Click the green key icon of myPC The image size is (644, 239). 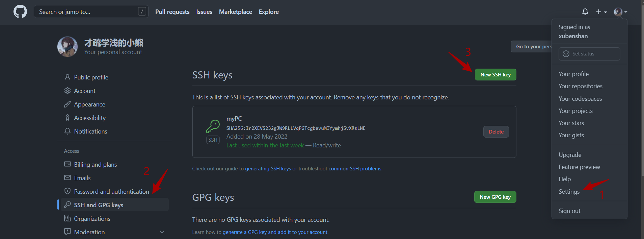coord(213,126)
